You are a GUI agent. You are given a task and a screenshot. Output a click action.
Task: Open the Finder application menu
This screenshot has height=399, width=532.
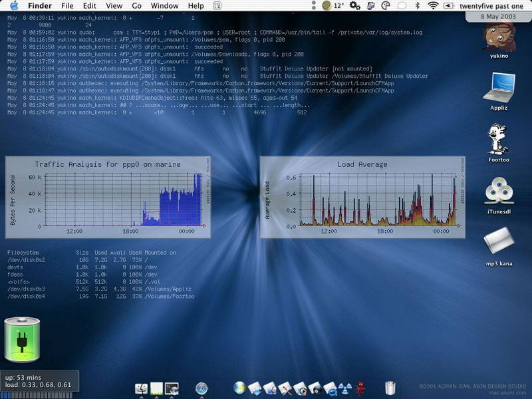point(40,6)
